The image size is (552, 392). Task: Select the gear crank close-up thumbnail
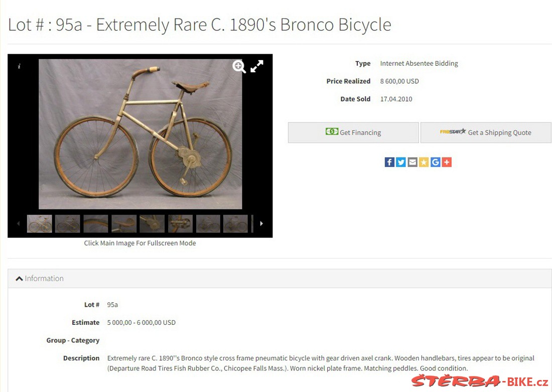[x=152, y=224]
